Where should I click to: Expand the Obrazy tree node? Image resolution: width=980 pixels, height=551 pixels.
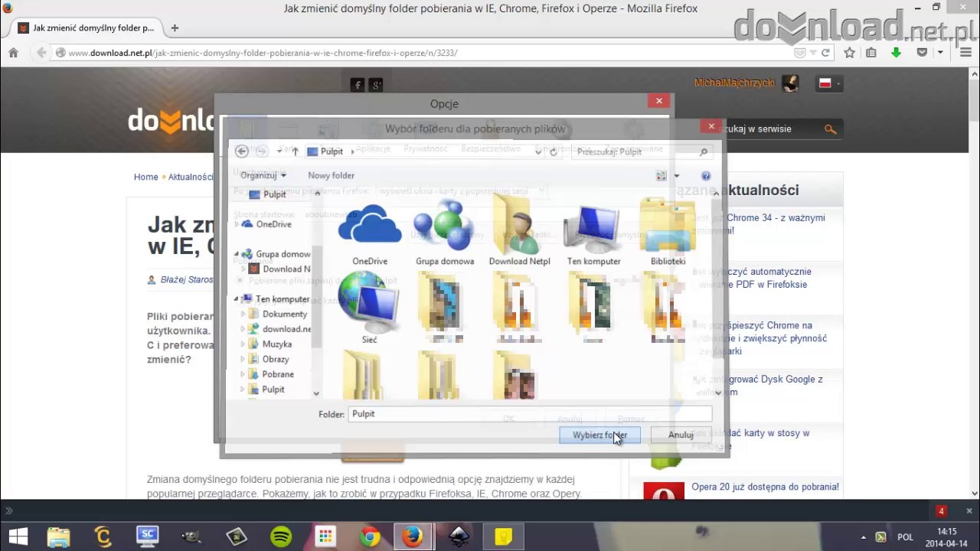point(243,359)
